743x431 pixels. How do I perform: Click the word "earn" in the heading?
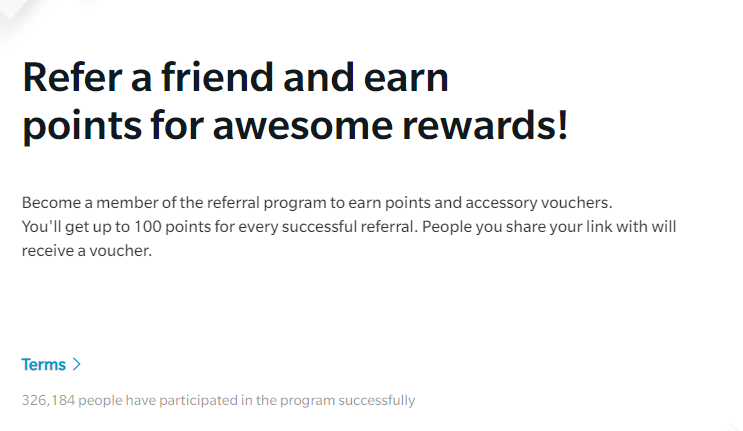(409, 78)
